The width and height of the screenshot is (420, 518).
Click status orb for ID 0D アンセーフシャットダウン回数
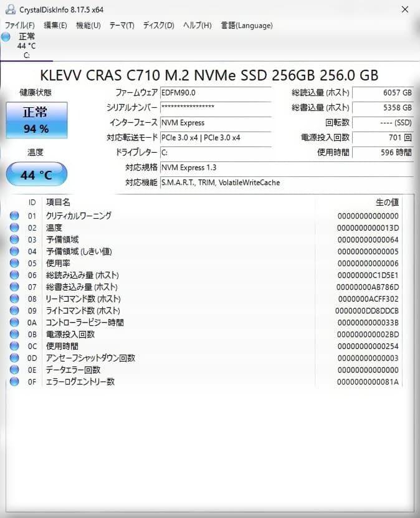pyautogui.click(x=14, y=358)
